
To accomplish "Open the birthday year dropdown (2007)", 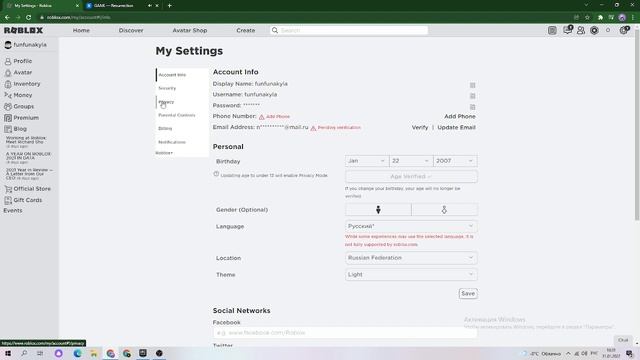I will point(455,161).
